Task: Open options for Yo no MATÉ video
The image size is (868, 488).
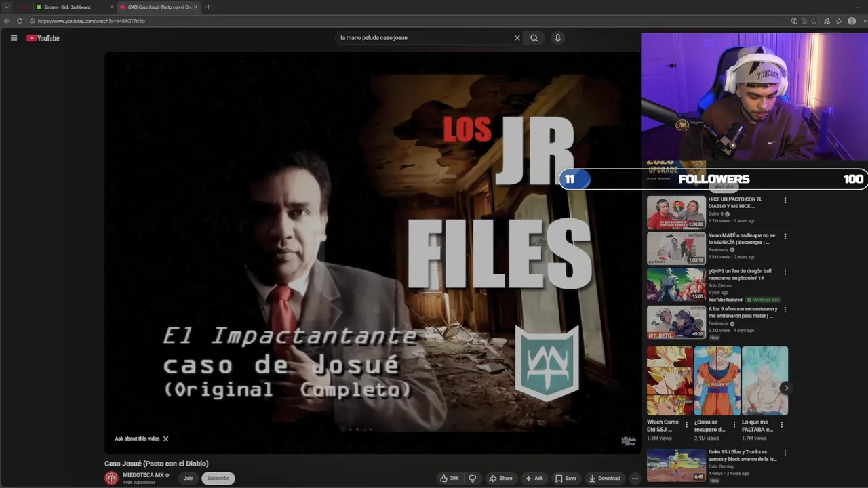Action: point(785,236)
